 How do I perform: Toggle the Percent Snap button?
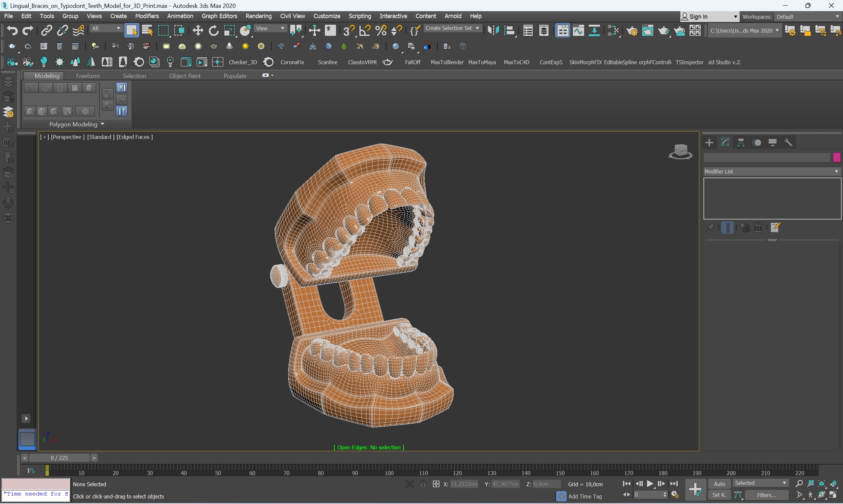(x=380, y=31)
